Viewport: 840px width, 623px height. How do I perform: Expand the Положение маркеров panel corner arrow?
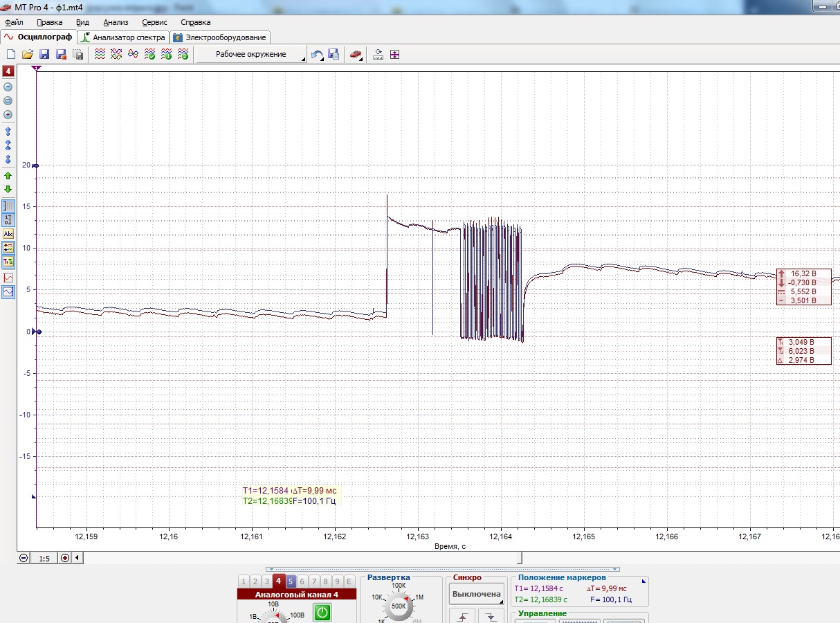coord(644,581)
